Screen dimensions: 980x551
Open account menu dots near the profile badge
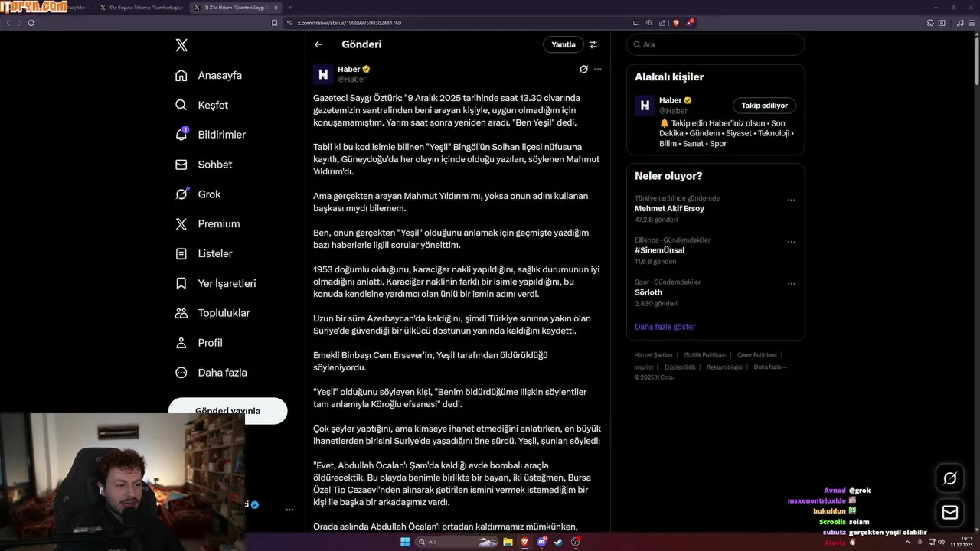289,510
